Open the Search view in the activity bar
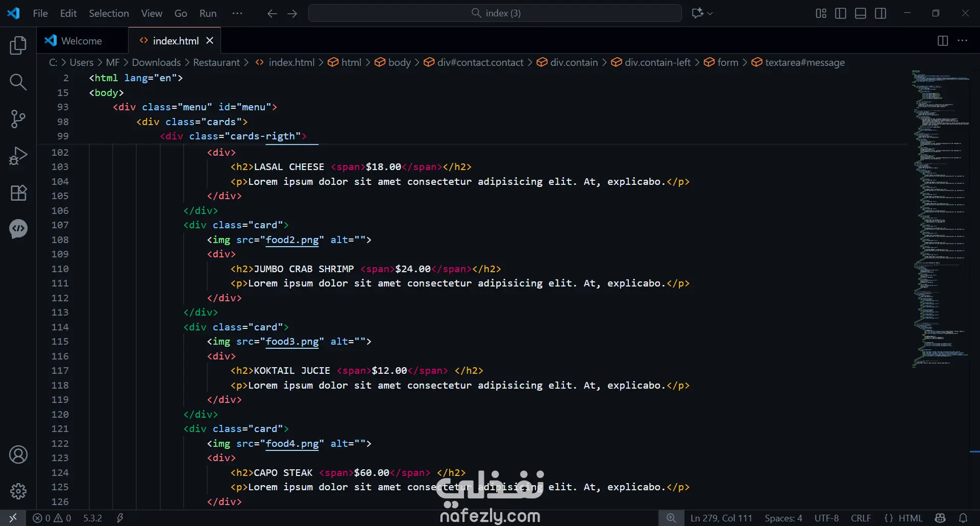The width and height of the screenshot is (980, 526). [18, 82]
